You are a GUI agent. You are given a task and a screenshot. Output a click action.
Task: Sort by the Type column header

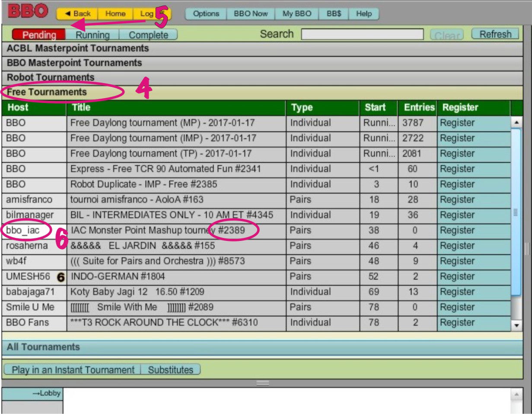tap(322, 108)
